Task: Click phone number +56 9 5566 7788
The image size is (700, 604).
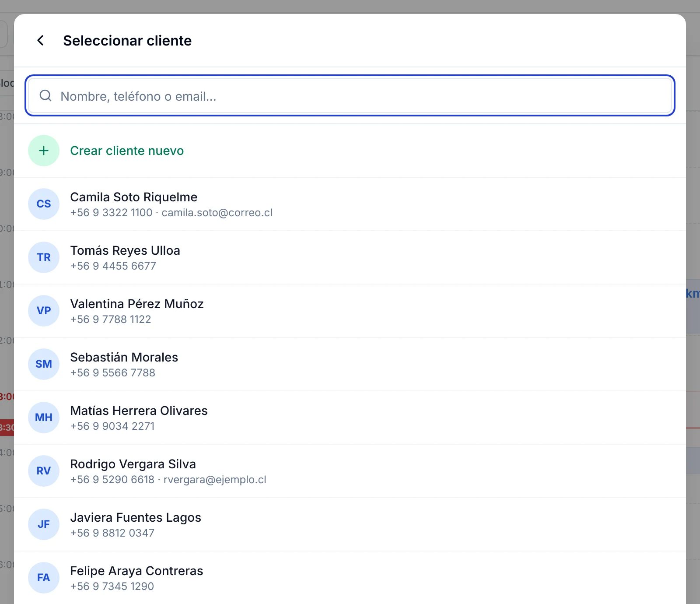Action: pos(112,373)
